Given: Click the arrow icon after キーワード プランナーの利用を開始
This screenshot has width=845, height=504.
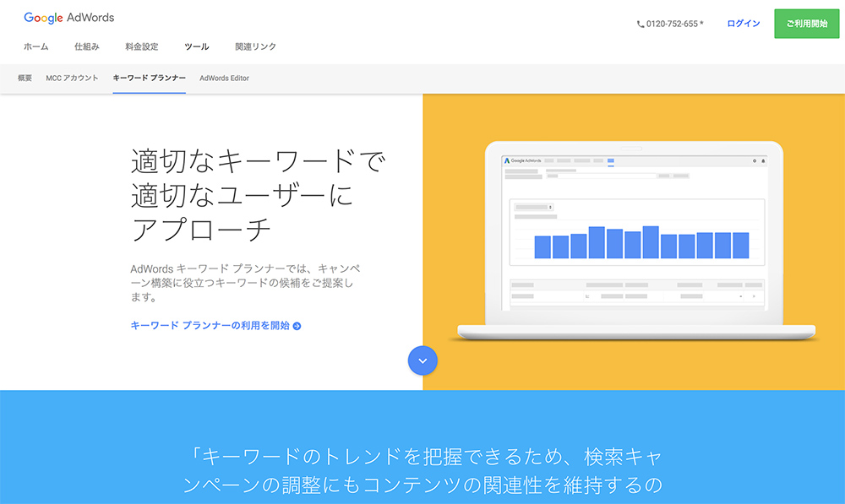Looking at the screenshot, I should pos(297,327).
